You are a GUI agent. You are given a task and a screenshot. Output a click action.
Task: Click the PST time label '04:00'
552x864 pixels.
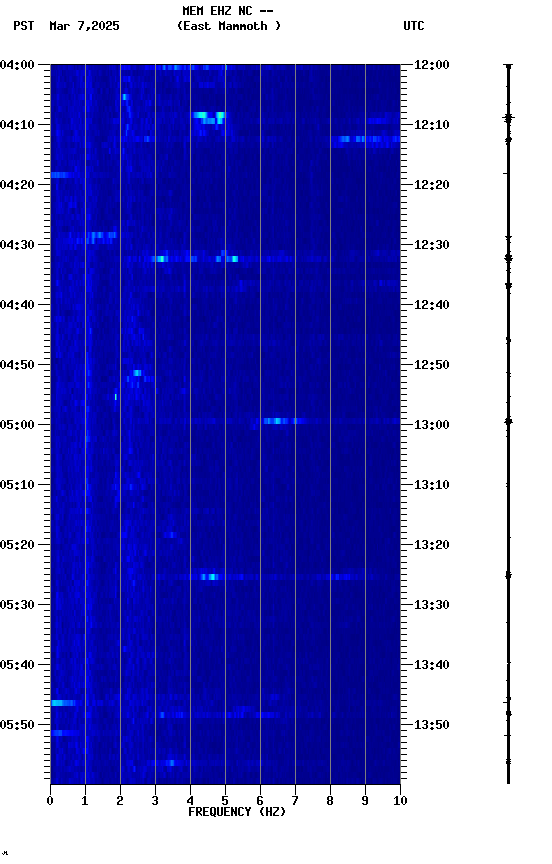17,65
